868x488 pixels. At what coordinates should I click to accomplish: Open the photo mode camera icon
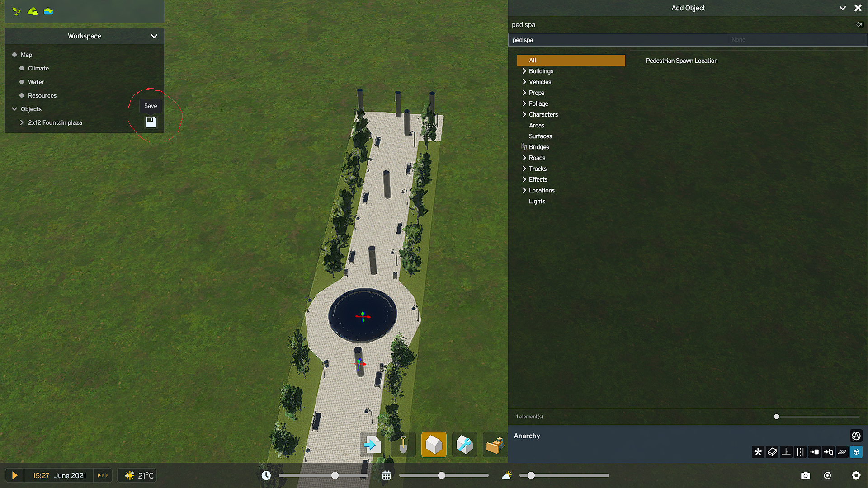pos(805,475)
